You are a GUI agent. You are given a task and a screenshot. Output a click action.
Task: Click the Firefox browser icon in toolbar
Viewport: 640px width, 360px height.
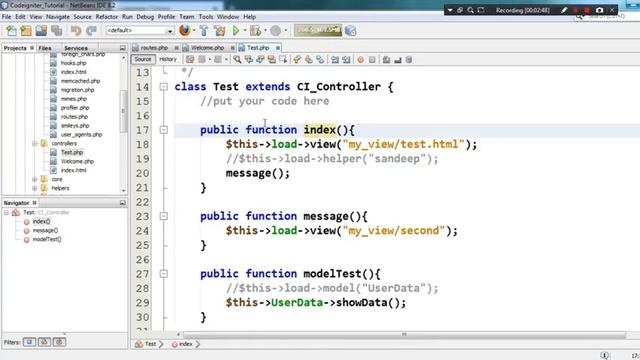[184, 30]
